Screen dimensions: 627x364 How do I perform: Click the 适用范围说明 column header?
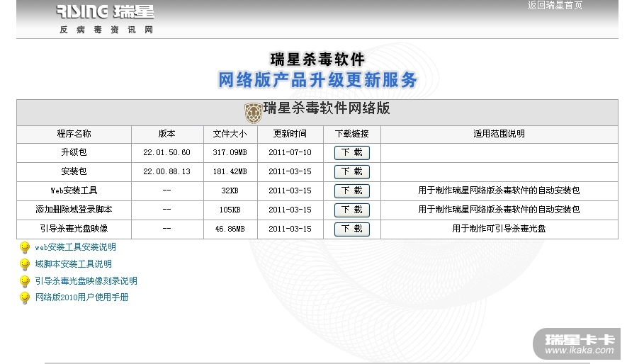point(499,134)
